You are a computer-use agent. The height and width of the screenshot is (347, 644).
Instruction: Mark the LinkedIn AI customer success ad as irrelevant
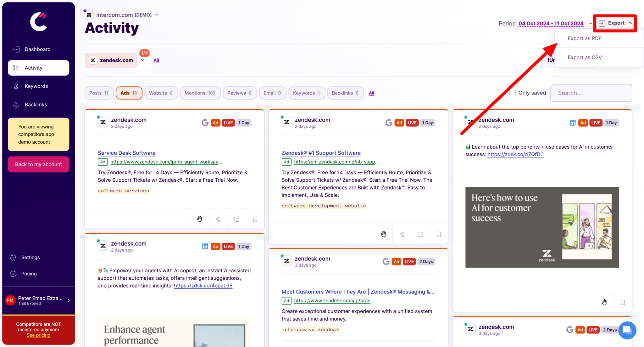pyautogui.click(x=604, y=302)
